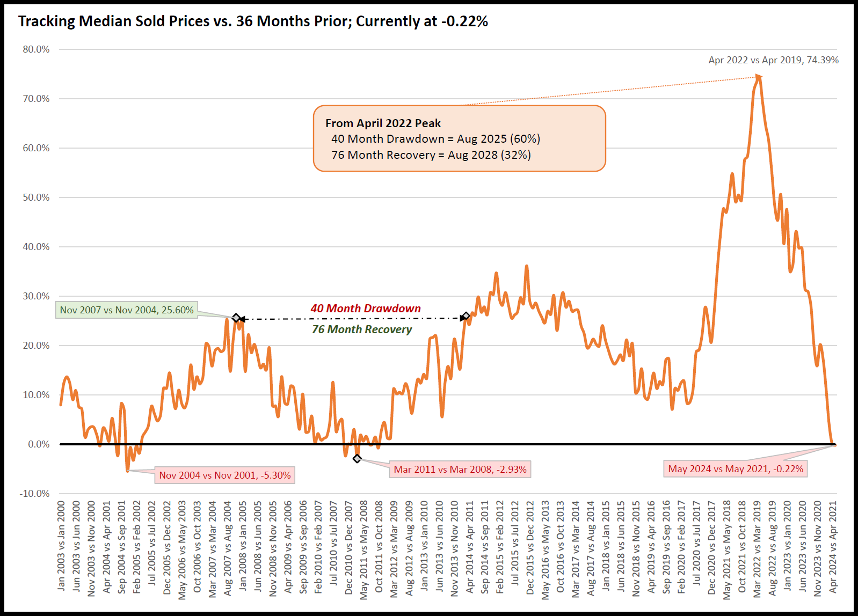Select the "From April 2022 Peak" heading
The height and width of the screenshot is (616, 858).
click(x=383, y=123)
